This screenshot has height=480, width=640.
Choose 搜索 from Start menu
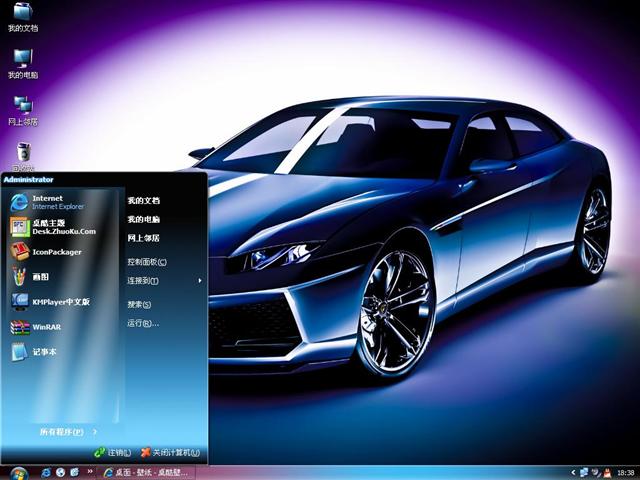(x=139, y=304)
